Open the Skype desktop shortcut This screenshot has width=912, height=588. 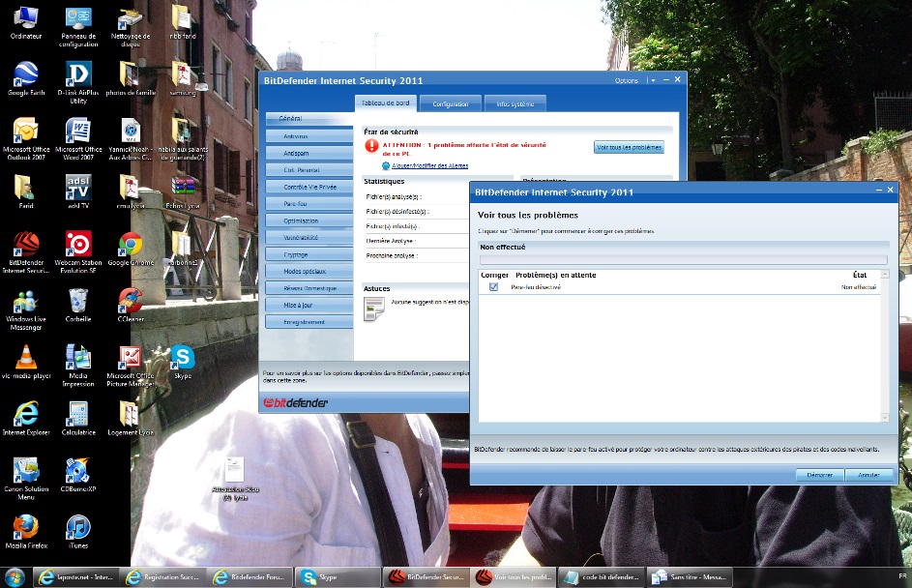click(183, 362)
